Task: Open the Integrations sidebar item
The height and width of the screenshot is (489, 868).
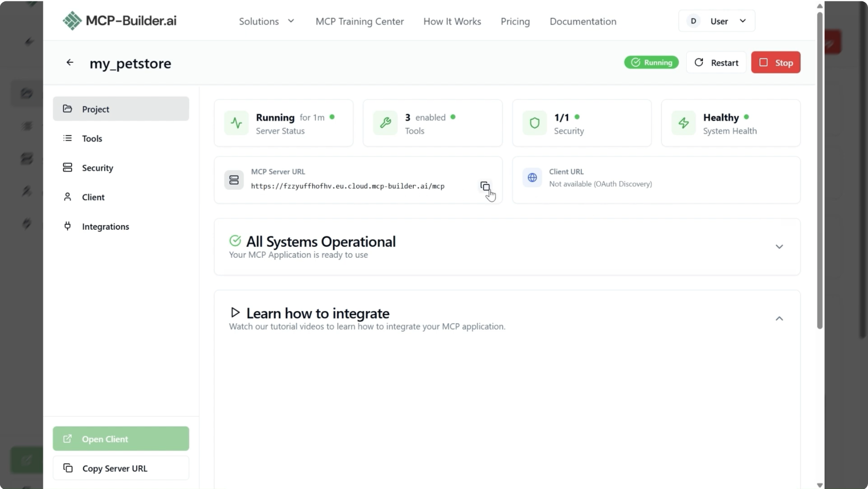Action: pyautogui.click(x=105, y=227)
